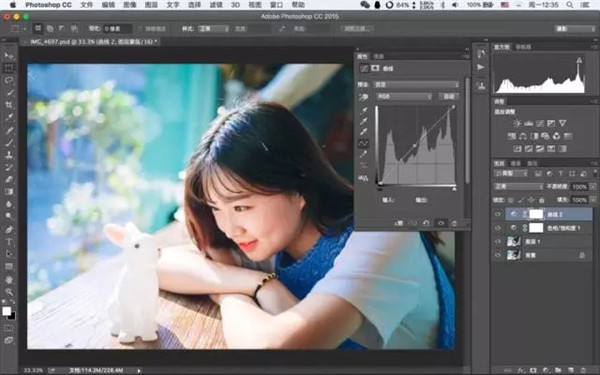The image size is (600, 375).
Task: Click the foreground color swatch
Action: coord(6,311)
